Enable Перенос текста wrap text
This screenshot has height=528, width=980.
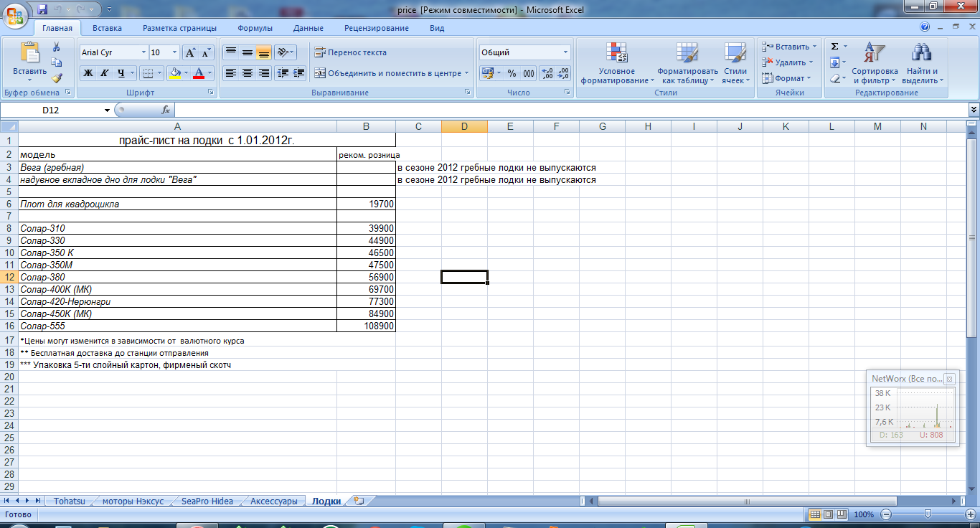pos(351,52)
